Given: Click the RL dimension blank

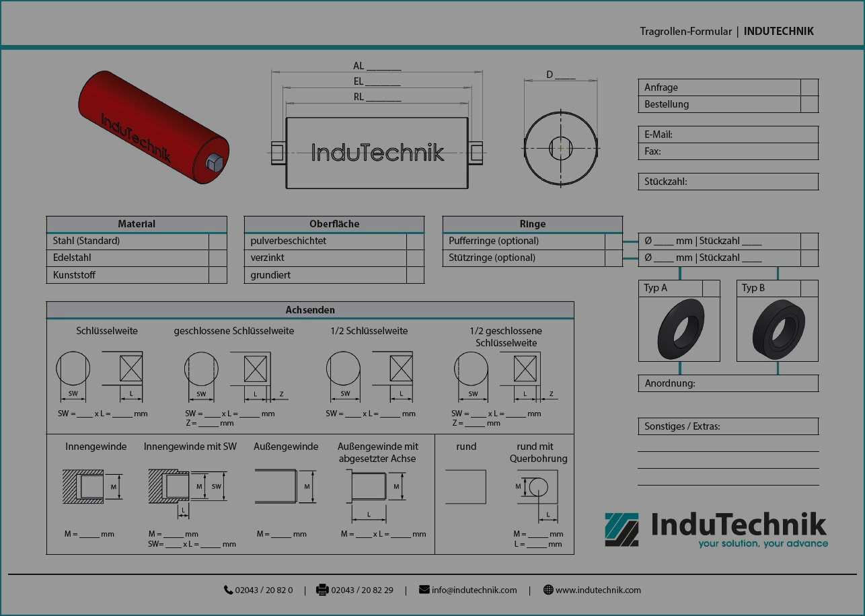Looking at the screenshot, I should (x=383, y=98).
